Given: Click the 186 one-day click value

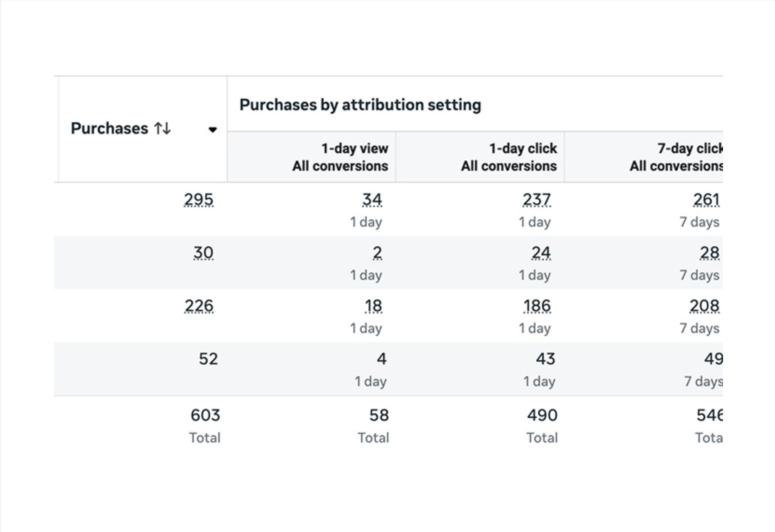Looking at the screenshot, I should coord(537,306).
